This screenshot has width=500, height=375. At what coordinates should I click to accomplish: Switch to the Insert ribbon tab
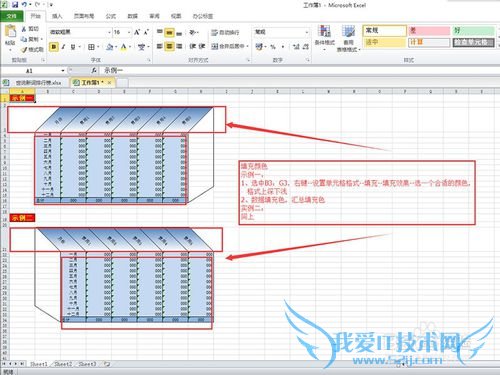coord(57,16)
